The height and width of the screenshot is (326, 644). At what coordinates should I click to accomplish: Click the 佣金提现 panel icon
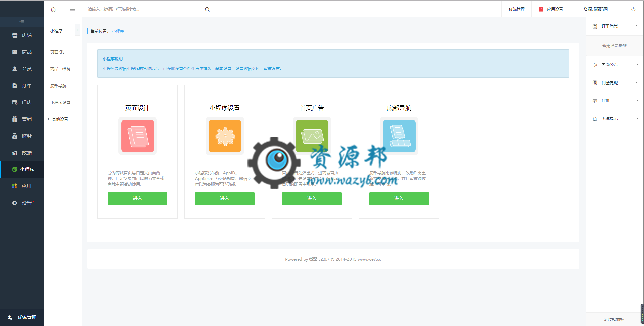click(x=595, y=83)
